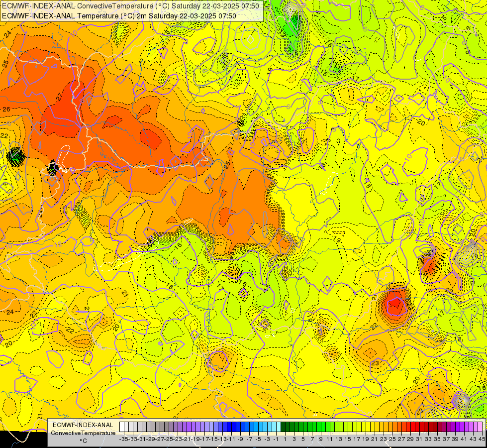Click legend scale value -19
Screen dimensions: 487x448
pyautogui.click(x=195, y=439)
